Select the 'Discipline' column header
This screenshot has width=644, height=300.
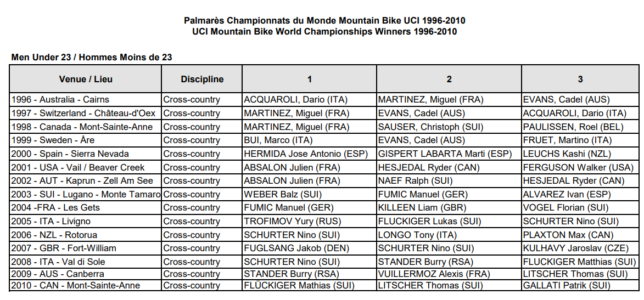(202, 79)
